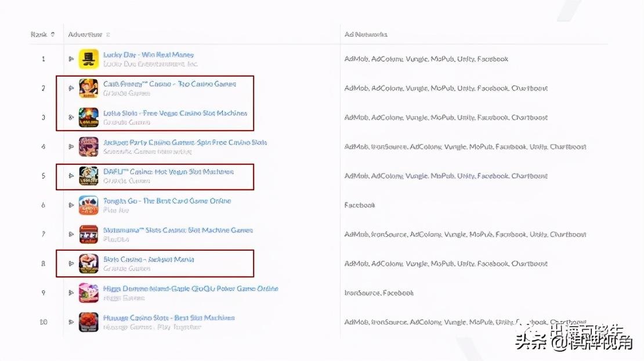Open the Slotomania Slots Casino link
Screen dimensions: 644x361
pos(178,230)
